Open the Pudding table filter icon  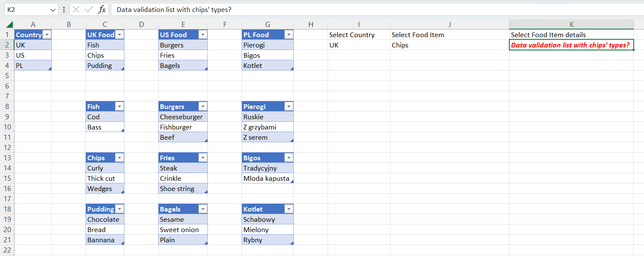point(119,209)
